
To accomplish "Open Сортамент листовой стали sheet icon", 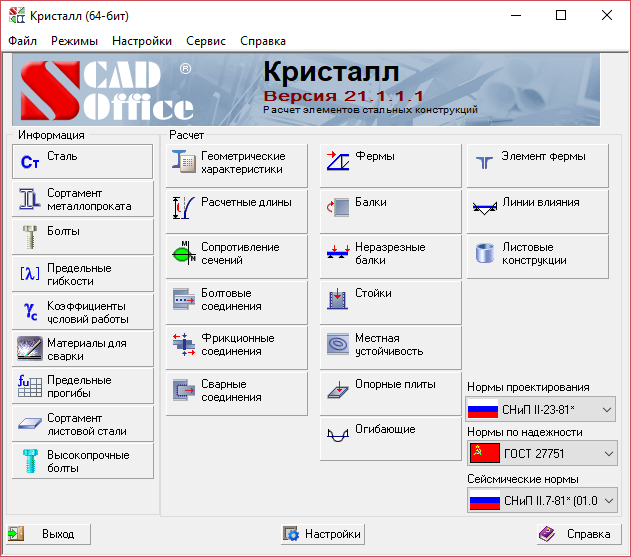I will pos(30,423).
